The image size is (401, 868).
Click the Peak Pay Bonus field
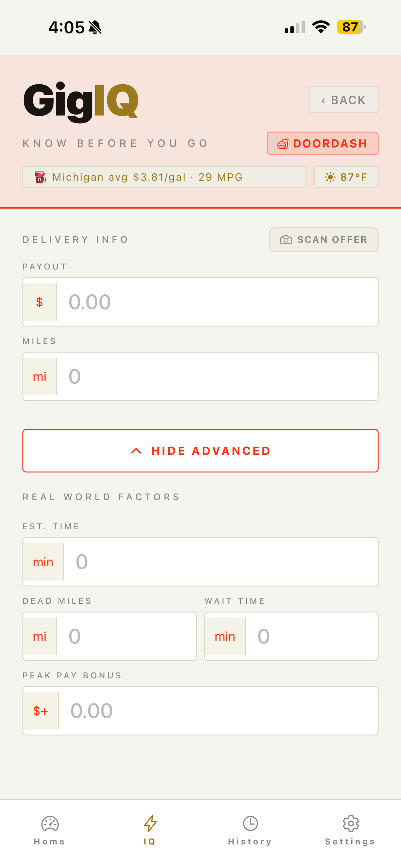pos(200,711)
